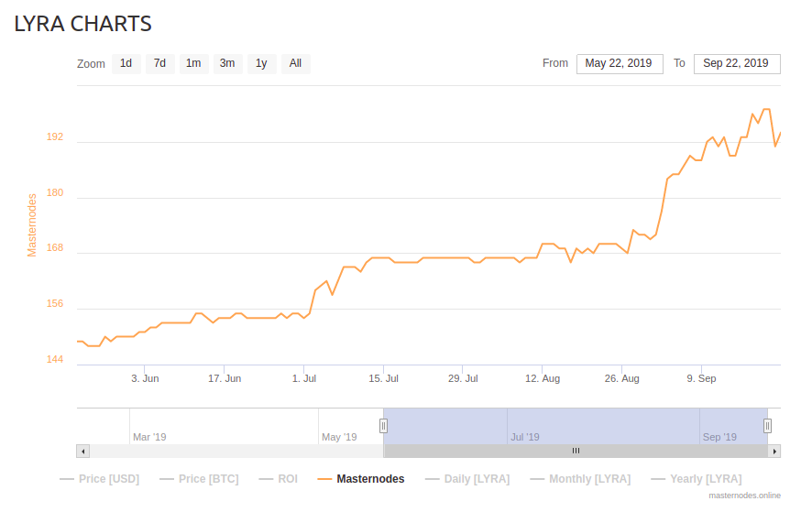Click the Masternodes y-axis title

[32, 225]
